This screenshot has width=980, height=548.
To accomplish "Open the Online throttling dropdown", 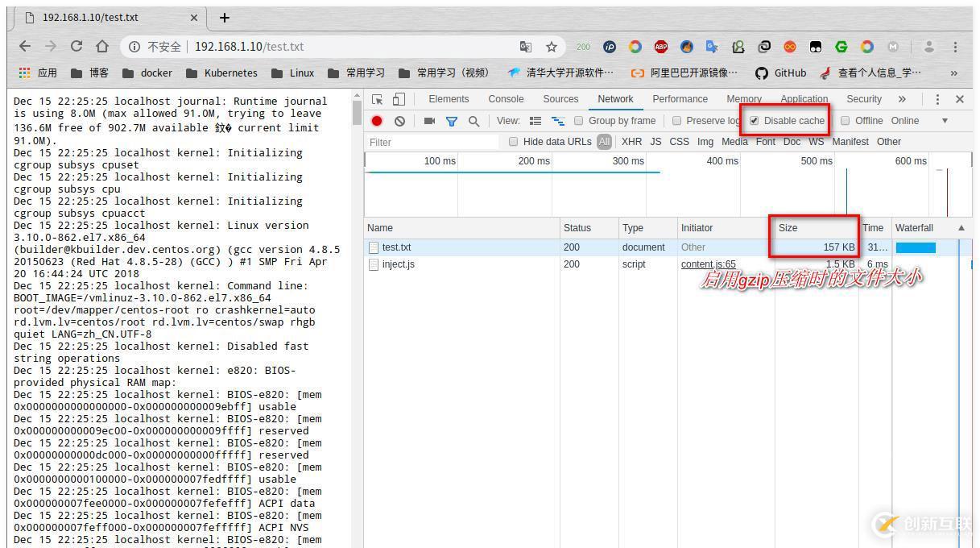I will [x=920, y=121].
